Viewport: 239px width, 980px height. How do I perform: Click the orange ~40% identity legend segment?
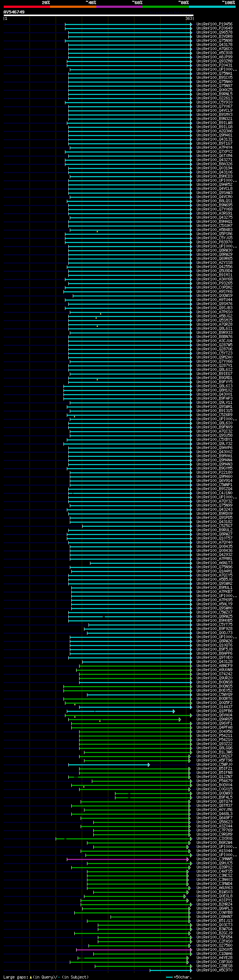coord(73,6)
